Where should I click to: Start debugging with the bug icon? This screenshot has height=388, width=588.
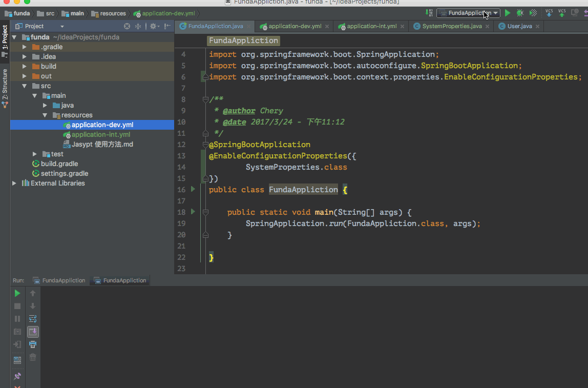(520, 13)
